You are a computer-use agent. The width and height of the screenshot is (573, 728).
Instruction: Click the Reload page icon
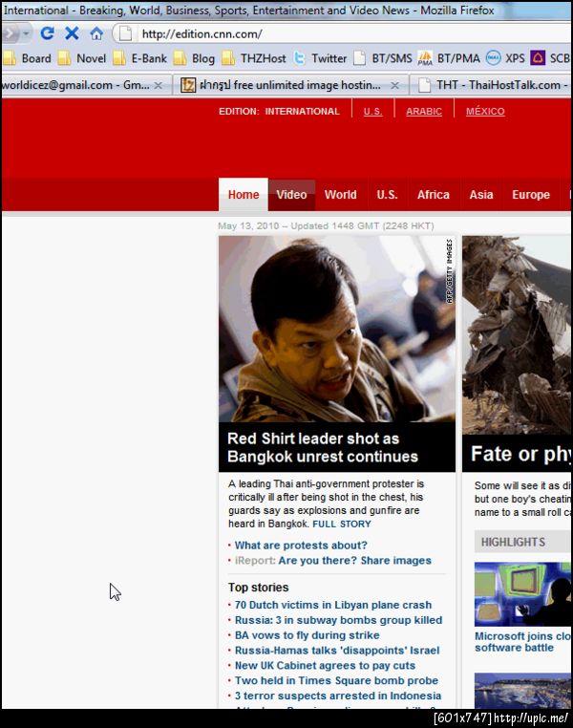coord(47,33)
